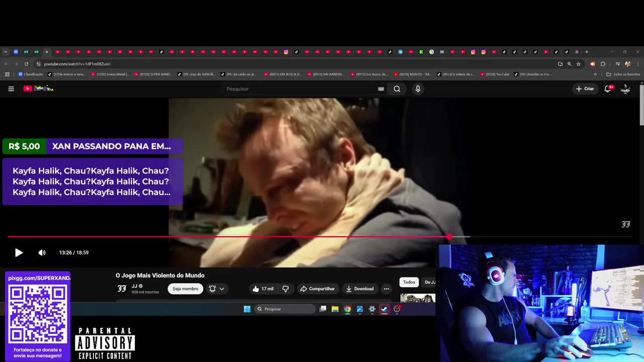Open the Chrome profile avatar
Viewport: 644px width, 362px height.
point(627,64)
